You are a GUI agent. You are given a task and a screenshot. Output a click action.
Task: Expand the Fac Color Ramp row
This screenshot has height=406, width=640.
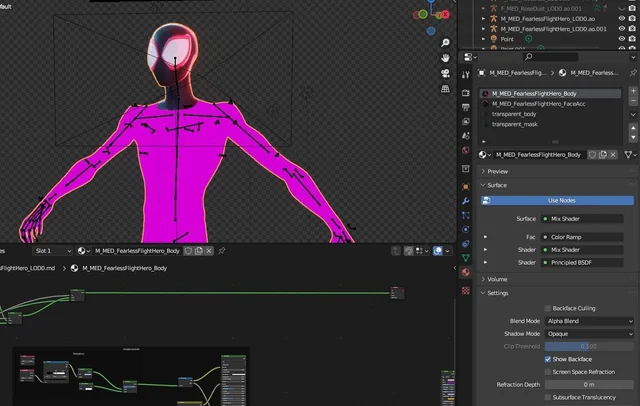(x=485, y=237)
